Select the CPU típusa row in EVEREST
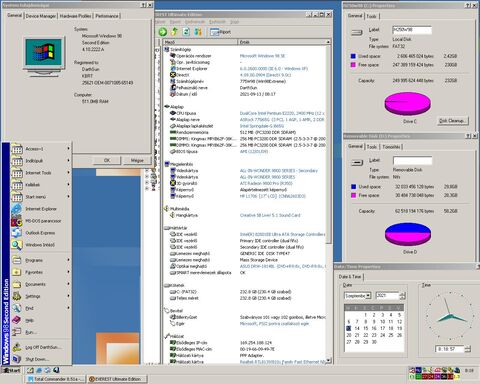Screen dimensions: 480x384 pos(247,113)
